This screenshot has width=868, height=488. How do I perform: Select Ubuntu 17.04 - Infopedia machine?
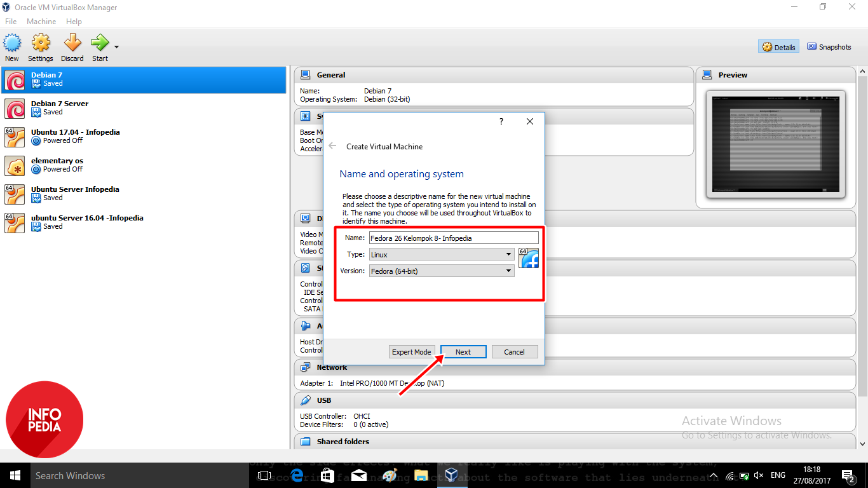pyautogui.click(x=144, y=137)
